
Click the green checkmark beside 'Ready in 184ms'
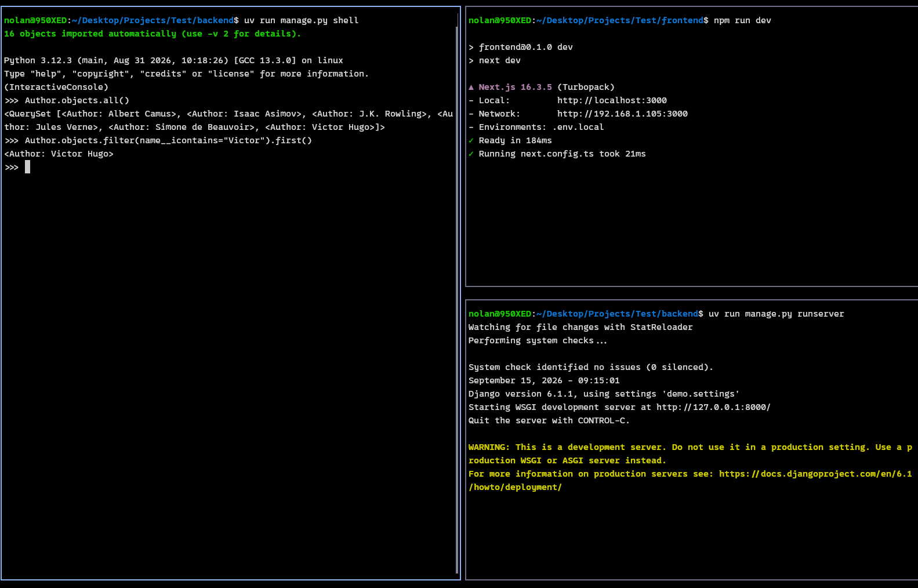pos(471,140)
